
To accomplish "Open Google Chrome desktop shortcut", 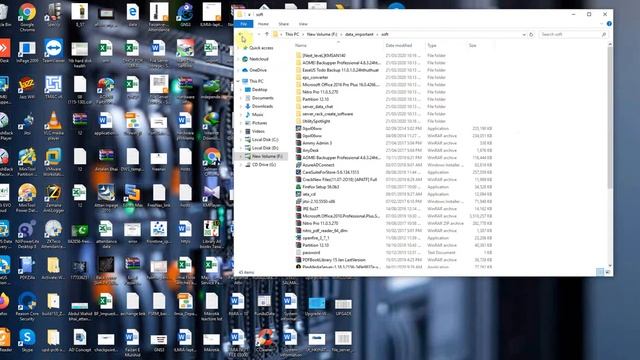I will click(27, 17).
